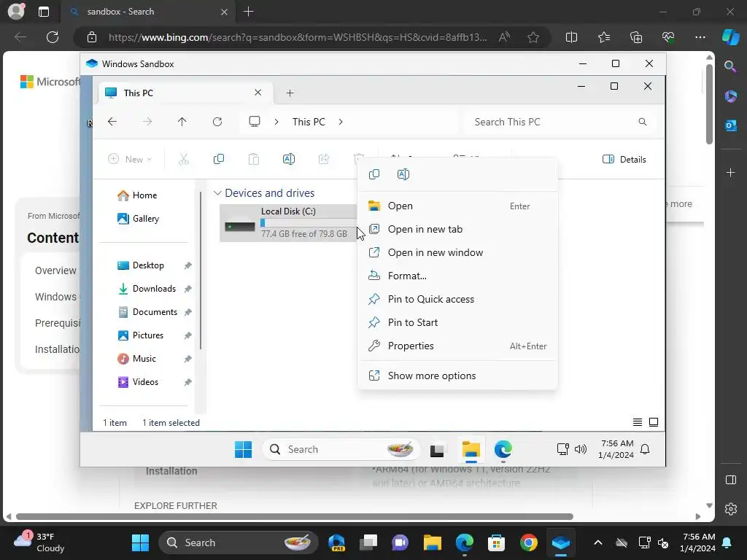Refresh the This PC view
Image resolution: width=747 pixels, height=560 pixels.
(217, 122)
